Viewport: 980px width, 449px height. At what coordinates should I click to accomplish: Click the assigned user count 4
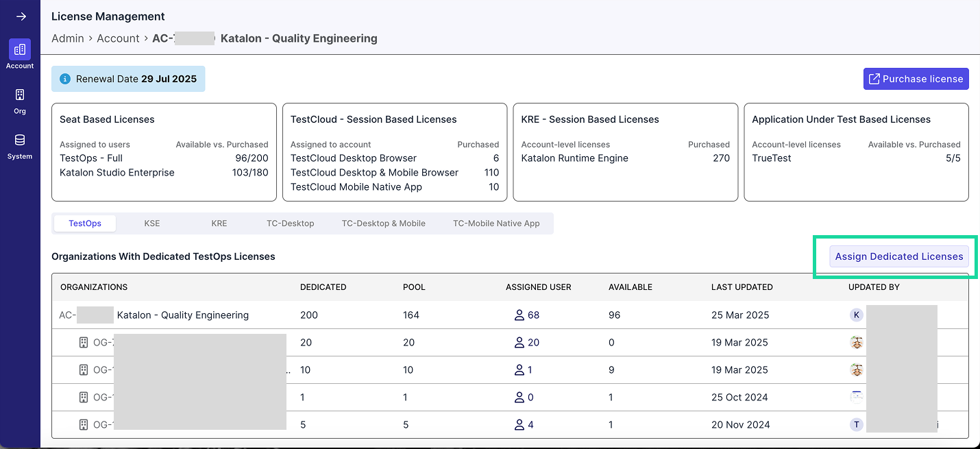524,425
